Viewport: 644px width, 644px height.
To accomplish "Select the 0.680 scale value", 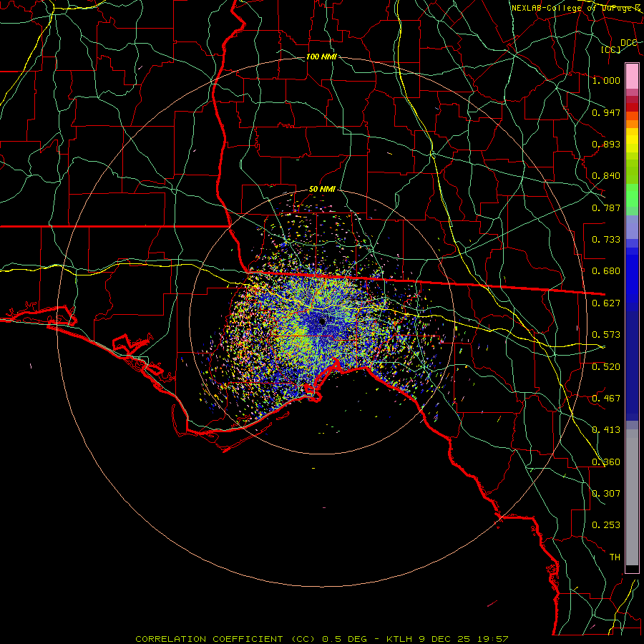I will coord(606,271).
